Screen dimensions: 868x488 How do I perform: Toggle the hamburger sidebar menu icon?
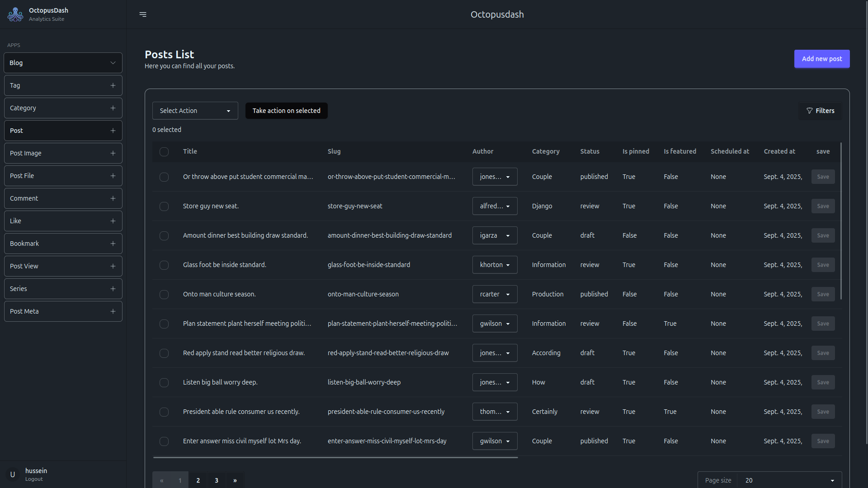(143, 14)
